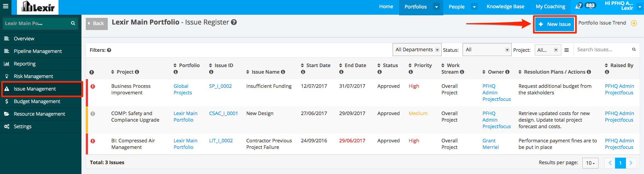Click the search icon in portfolio selector
644x174 pixels.
[x=73, y=23]
